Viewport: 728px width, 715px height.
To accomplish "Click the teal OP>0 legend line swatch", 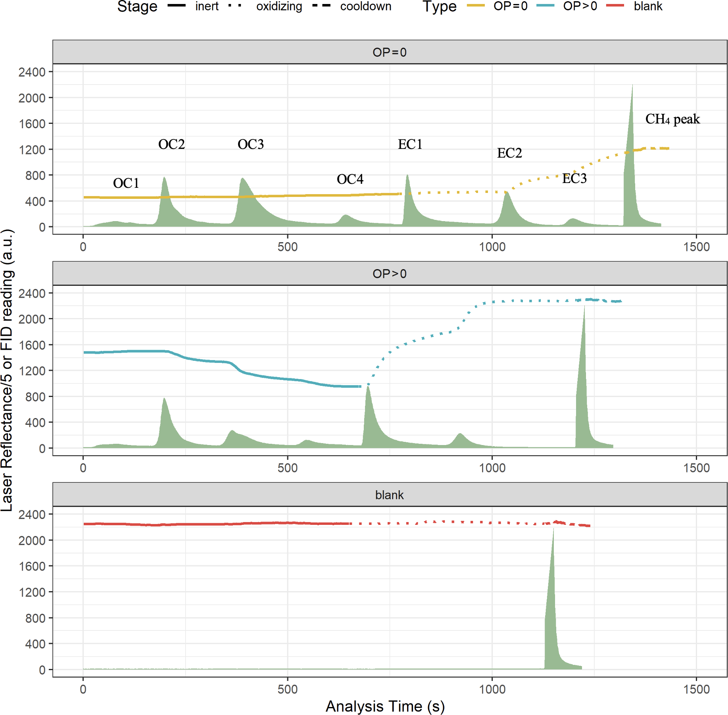I will [545, 6].
